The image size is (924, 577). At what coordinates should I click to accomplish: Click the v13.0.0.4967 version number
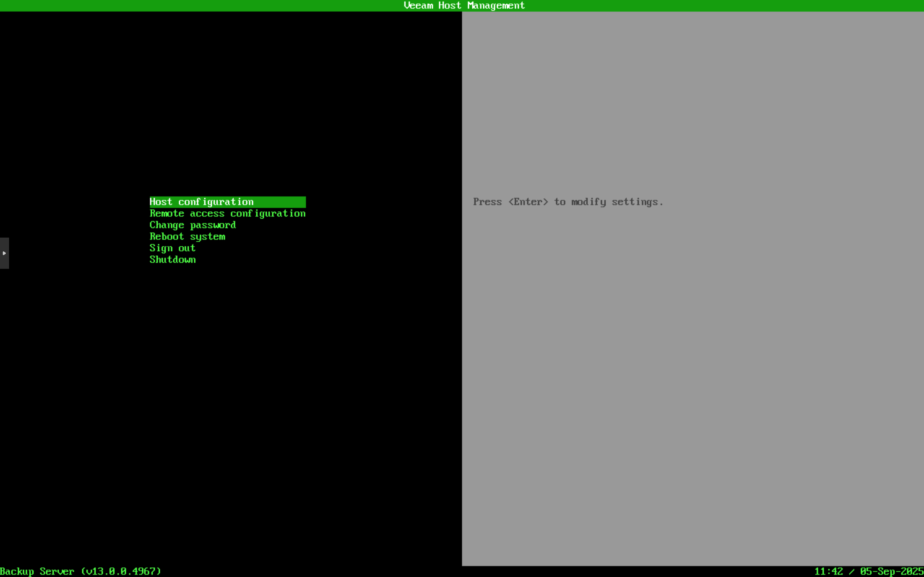click(121, 571)
